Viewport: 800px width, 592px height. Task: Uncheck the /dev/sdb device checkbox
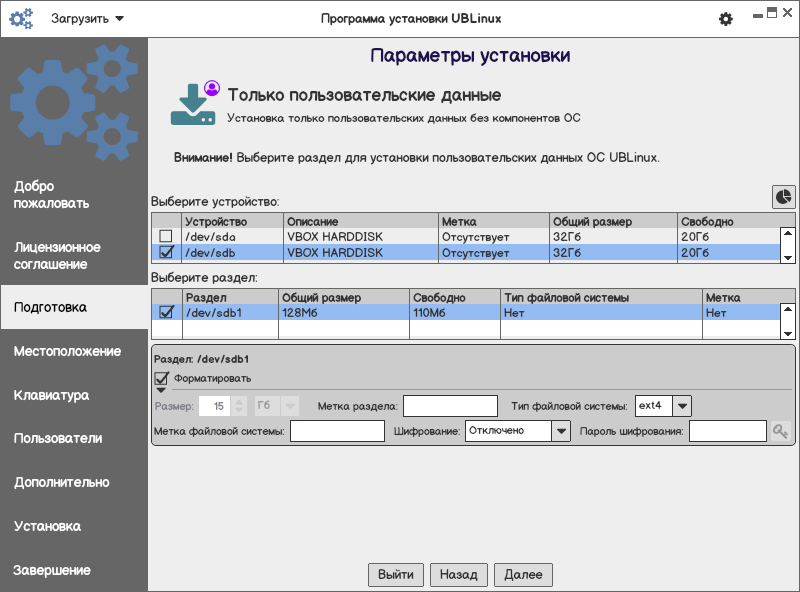pos(167,253)
